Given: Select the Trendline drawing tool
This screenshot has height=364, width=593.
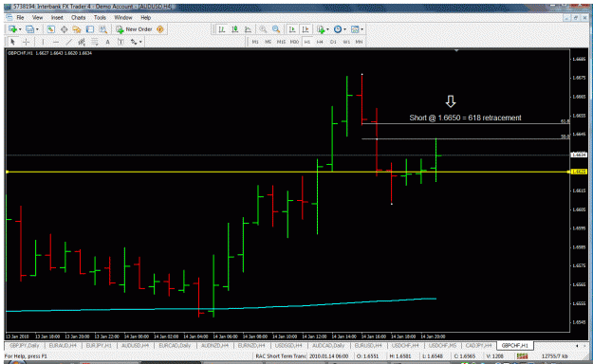Looking at the screenshot, I should coord(69,42).
